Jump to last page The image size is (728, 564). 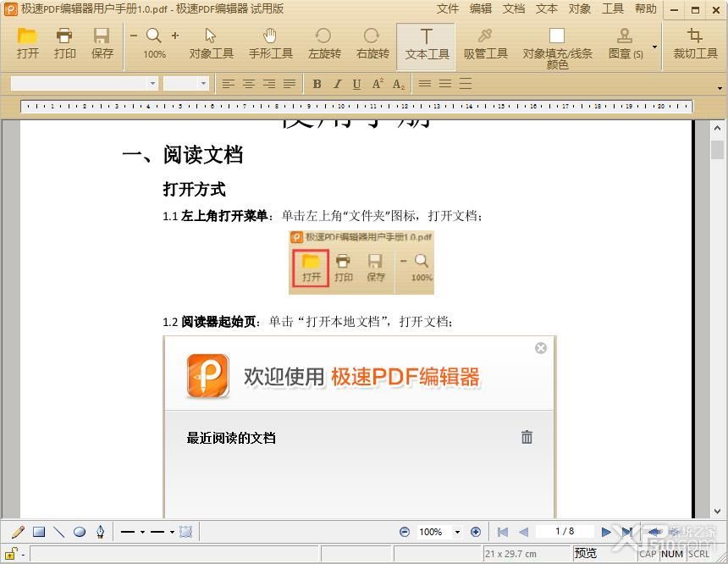pos(626,532)
